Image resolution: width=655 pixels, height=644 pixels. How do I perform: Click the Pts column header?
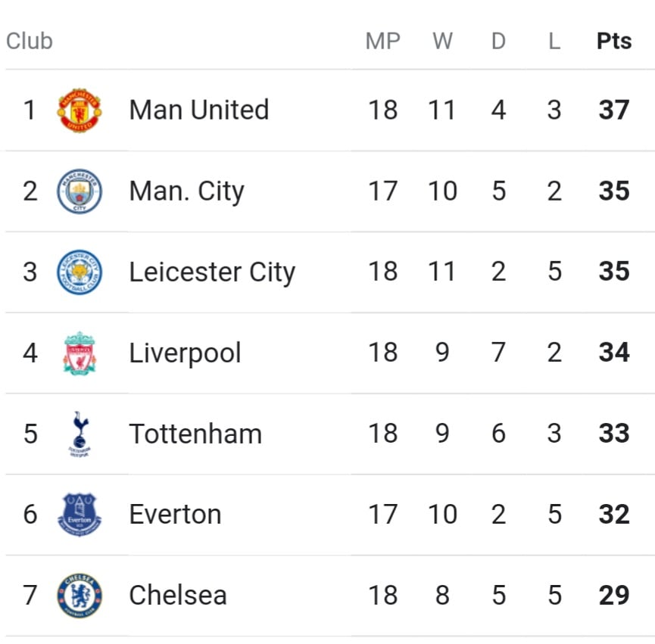click(614, 41)
